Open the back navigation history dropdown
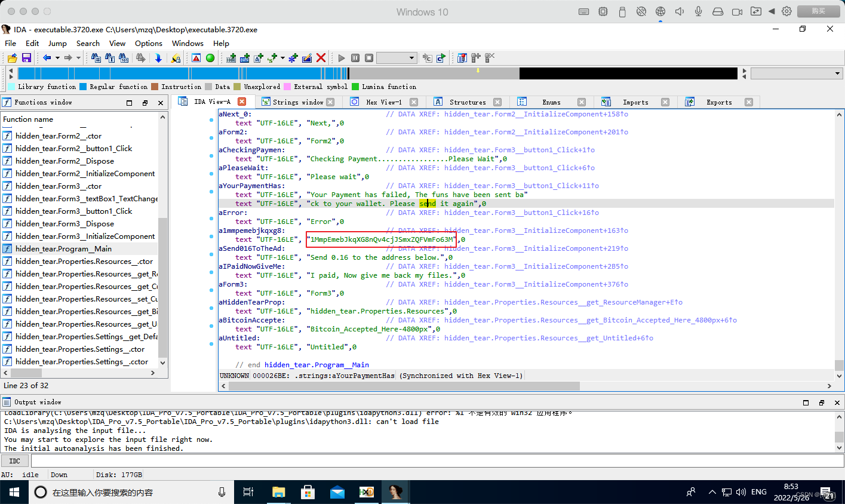This screenshot has height=504, width=845. pyautogui.click(x=57, y=58)
